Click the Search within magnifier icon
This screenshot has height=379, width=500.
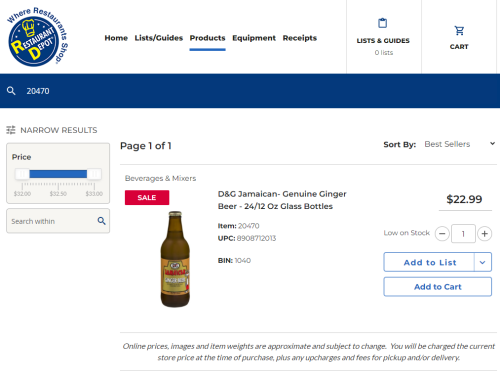[102, 221]
